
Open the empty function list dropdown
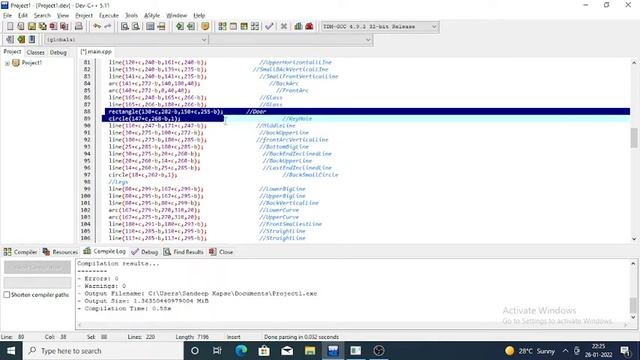coord(291,40)
